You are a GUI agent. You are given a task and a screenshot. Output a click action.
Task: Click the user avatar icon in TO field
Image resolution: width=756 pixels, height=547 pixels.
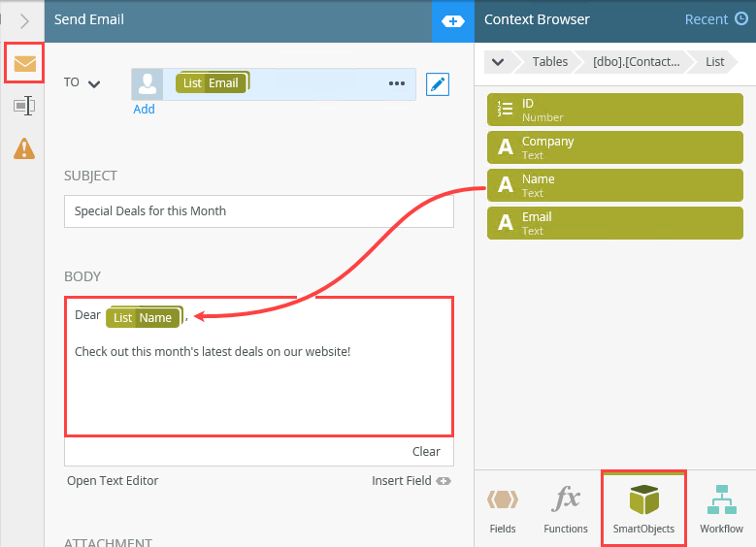(148, 84)
